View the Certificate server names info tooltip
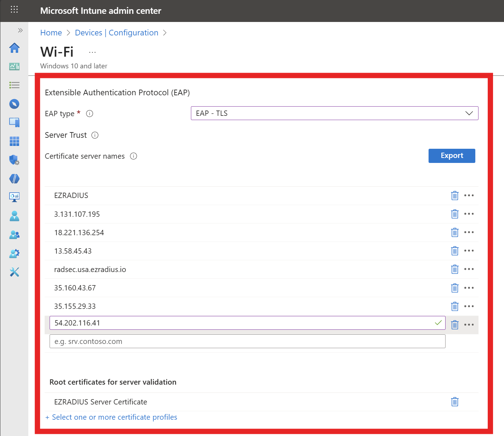The height and width of the screenshot is (436, 504). tap(133, 156)
